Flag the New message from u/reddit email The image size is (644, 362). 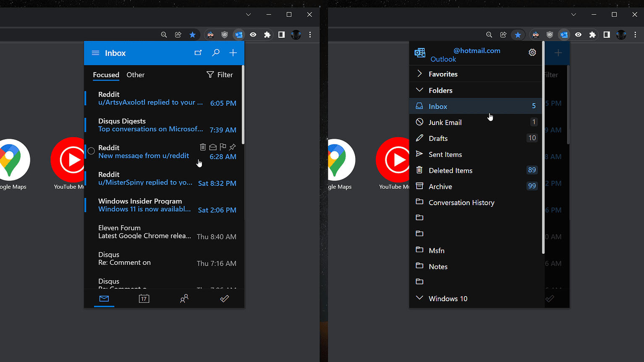223,147
